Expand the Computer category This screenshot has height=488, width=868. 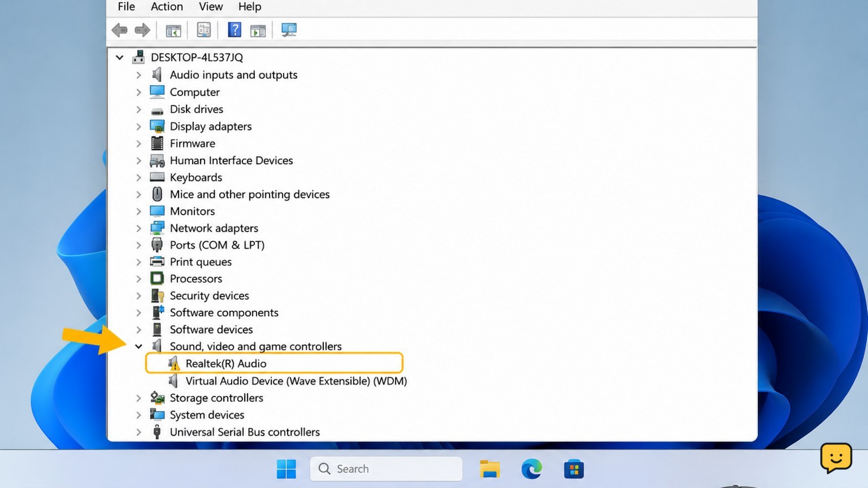coord(138,92)
